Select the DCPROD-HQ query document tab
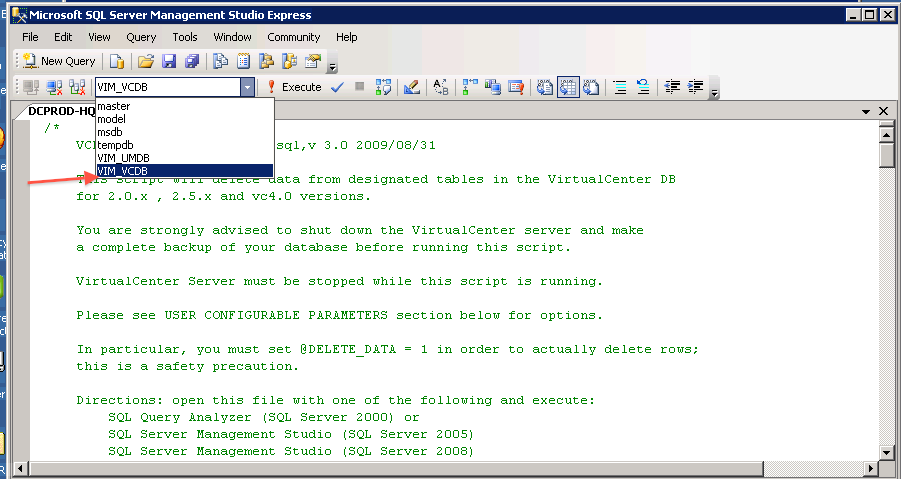Screen dimensions: 901x479 click(61, 111)
